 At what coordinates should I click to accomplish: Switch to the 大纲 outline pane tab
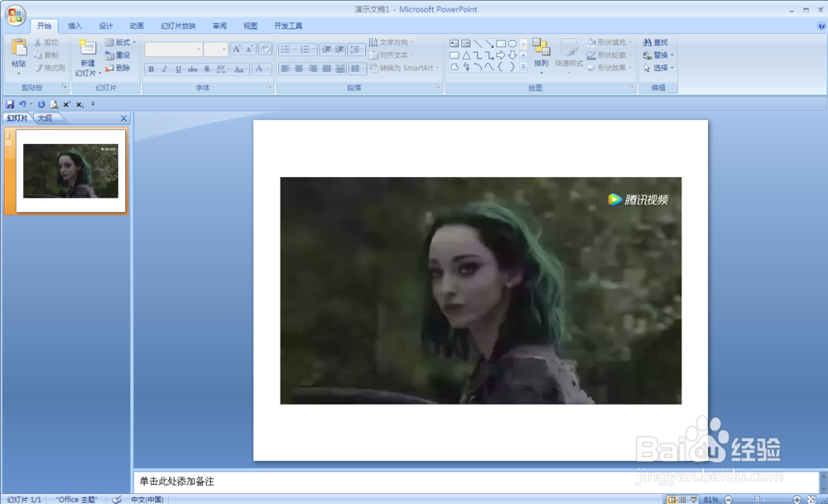click(x=46, y=118)
